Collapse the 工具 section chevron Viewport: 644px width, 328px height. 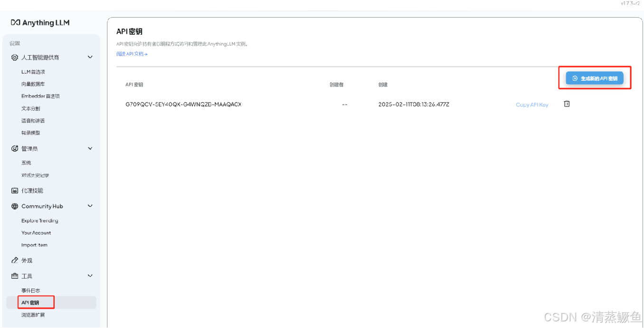90,276
